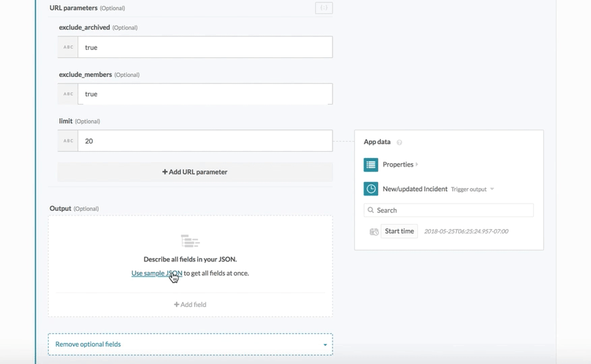Click the New/updated Incident label

(x=415, y=189)
